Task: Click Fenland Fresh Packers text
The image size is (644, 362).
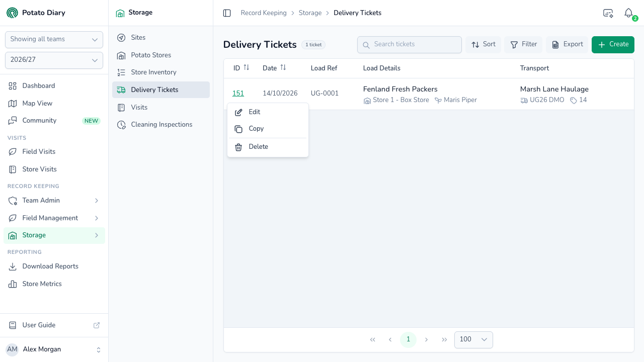Action: 400,89
